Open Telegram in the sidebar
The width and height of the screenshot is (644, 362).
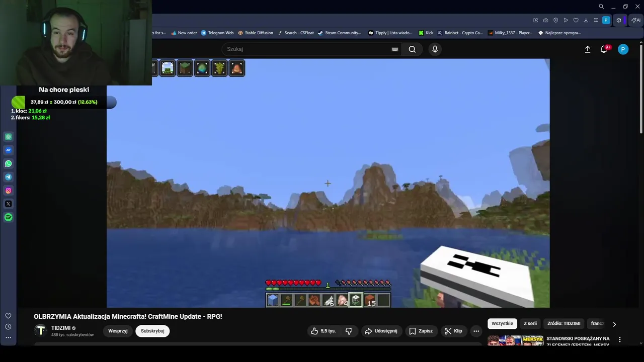(9, 177)
